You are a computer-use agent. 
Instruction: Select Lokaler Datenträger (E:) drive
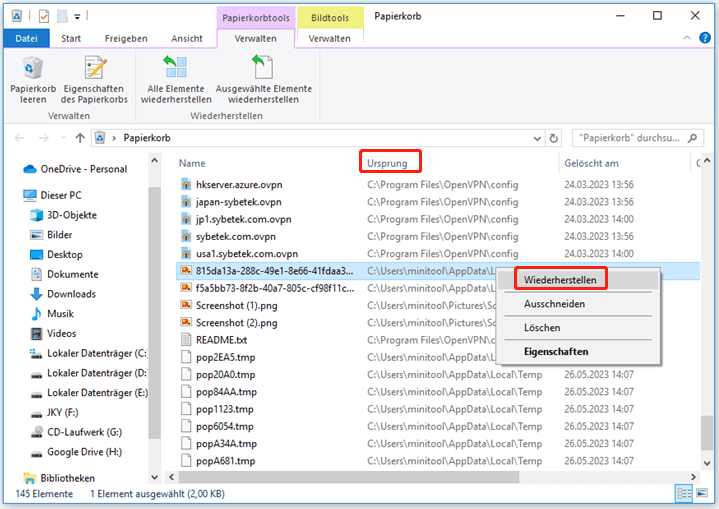coord(88,393)
